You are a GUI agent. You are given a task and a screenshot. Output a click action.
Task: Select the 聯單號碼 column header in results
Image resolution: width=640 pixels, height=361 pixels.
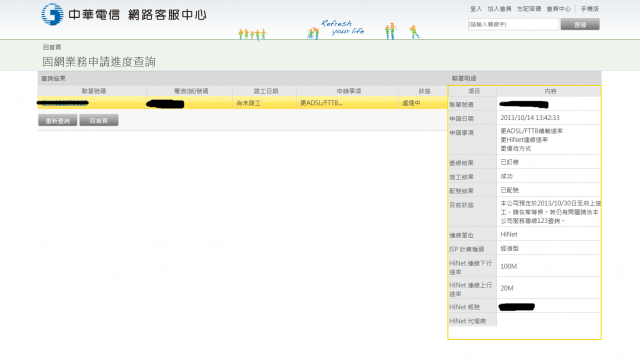[x=93, y=91]
